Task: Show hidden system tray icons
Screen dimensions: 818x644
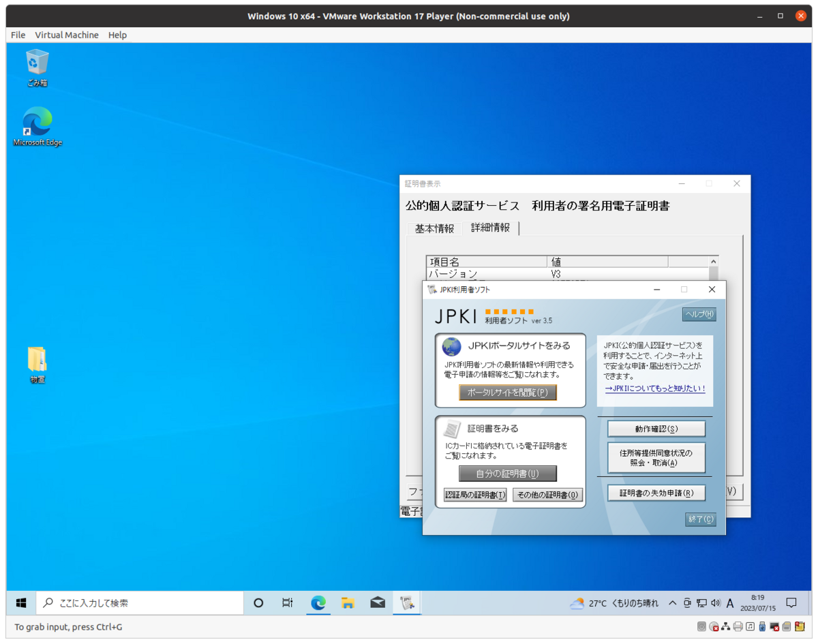Action: [x=672, y=603]
